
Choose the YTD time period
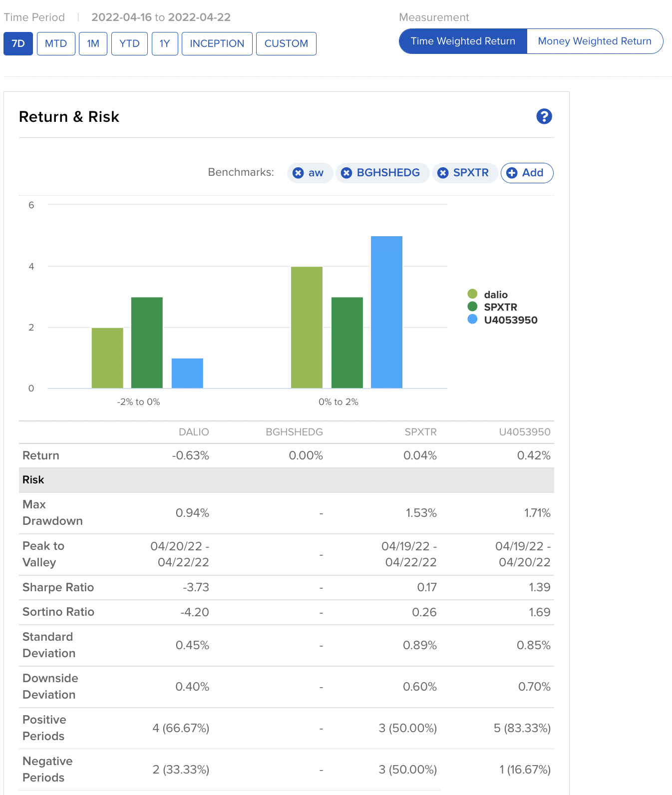coord(129,43)
